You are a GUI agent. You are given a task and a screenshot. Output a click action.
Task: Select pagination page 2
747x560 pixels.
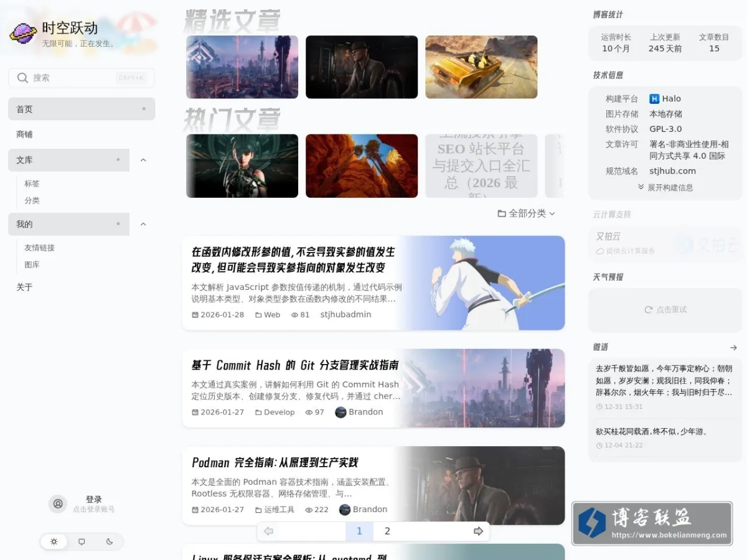click(x=387, y=531)
